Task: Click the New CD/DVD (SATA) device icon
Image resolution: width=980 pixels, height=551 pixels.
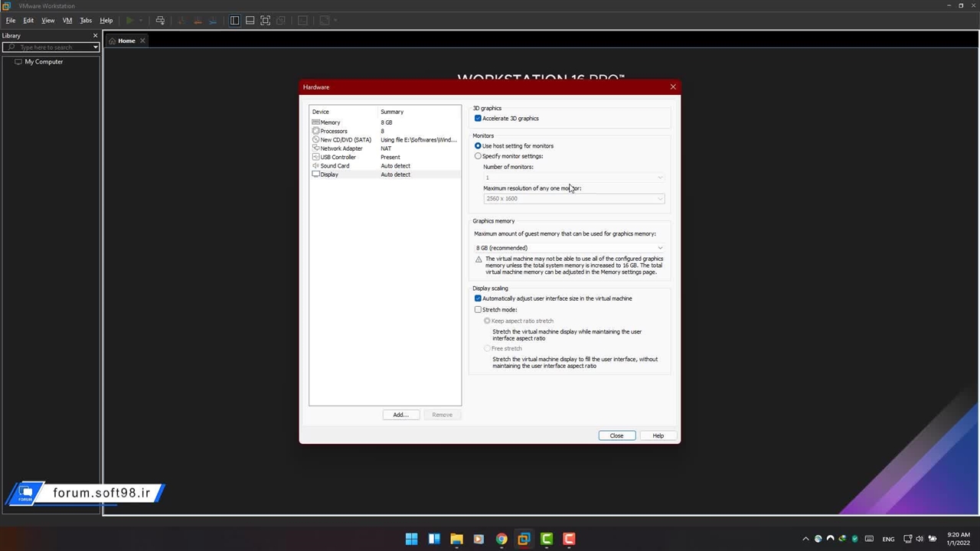Action: 315,140
